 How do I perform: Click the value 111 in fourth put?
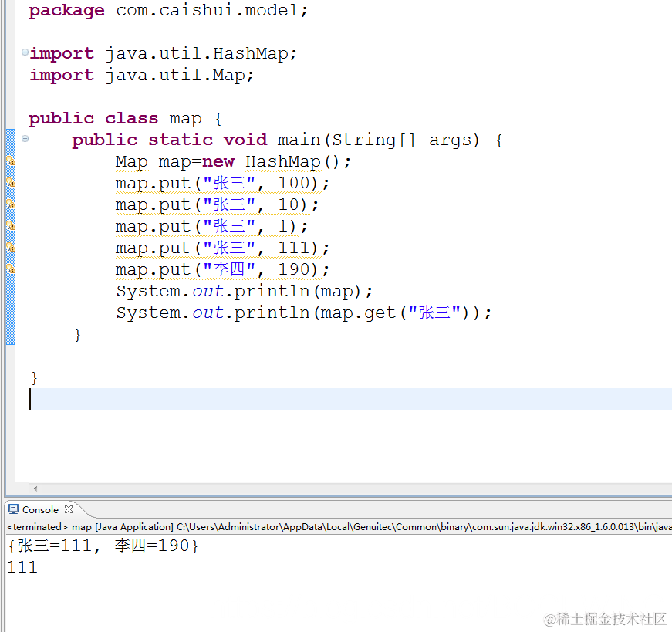coord(294,248)
